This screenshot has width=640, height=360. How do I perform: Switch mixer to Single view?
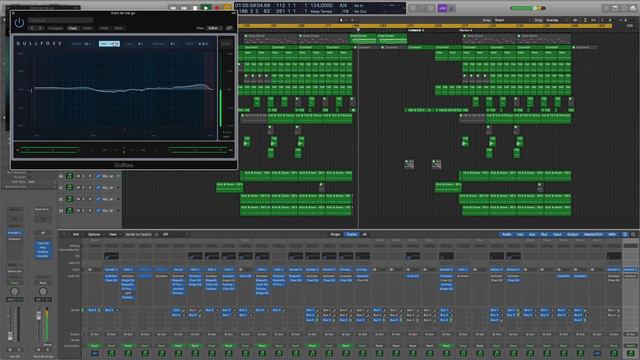point(335,235)
